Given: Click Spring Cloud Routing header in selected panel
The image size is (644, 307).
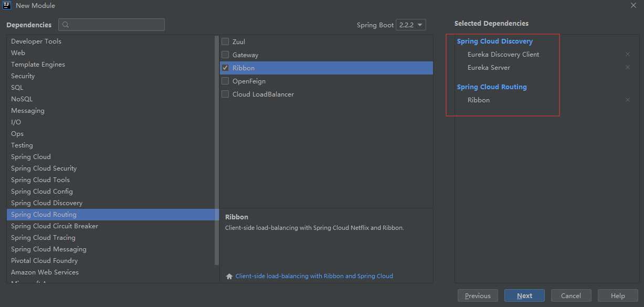Looking at the screenshot, I should pyautogui.click(x=492, y=87).
